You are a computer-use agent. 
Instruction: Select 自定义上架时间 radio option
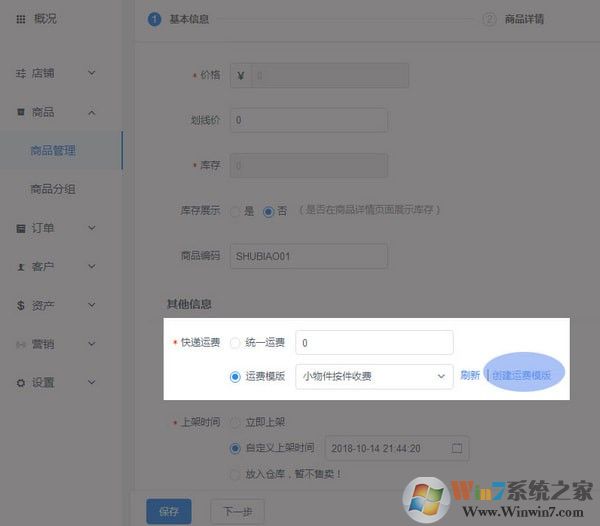[235, 448]
